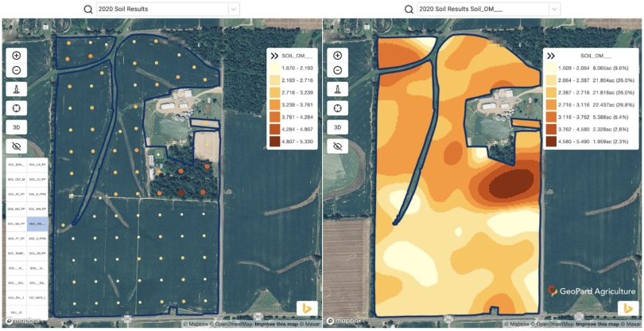Select the highlighted SOIL_OM___ attribute
Image resolution: width=644 pixels, height=331 pixels.
[x=38, y=224]
